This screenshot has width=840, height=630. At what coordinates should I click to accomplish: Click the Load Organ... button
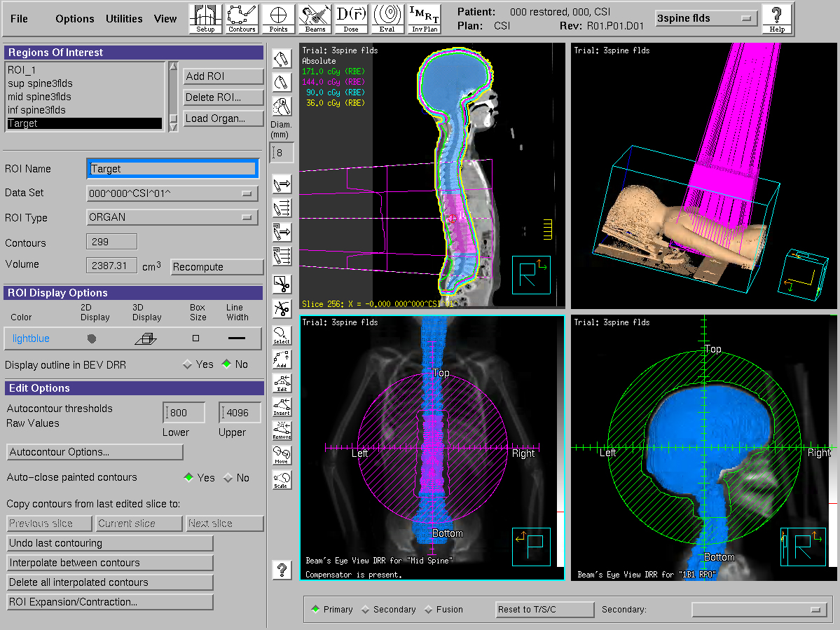(x=223, y=118)
